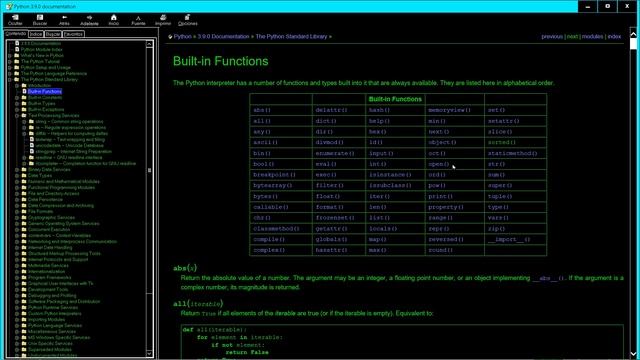Click folder icon of The Python Tutorial
Image resolution: width=640 pixels, height=360 pixels.
point(17,62)
